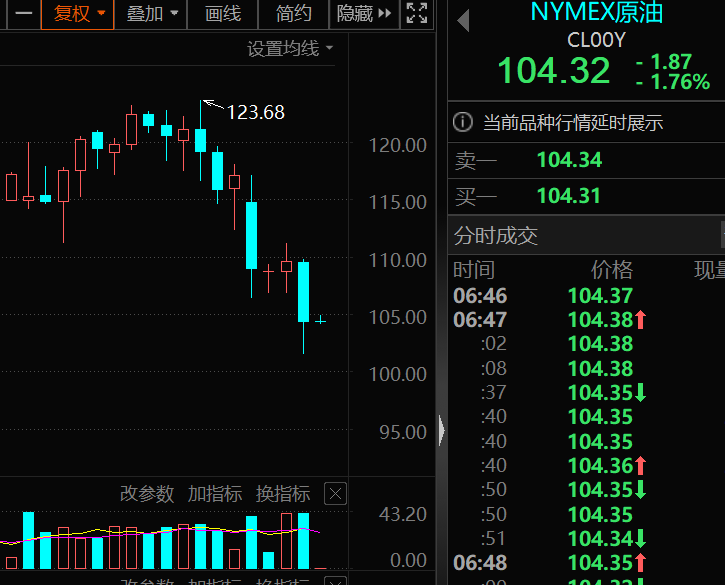The height and width of the screenshot is (585, 725).
Task: Collapse side panel with divider arrow
Action: [x=442, y=430]
